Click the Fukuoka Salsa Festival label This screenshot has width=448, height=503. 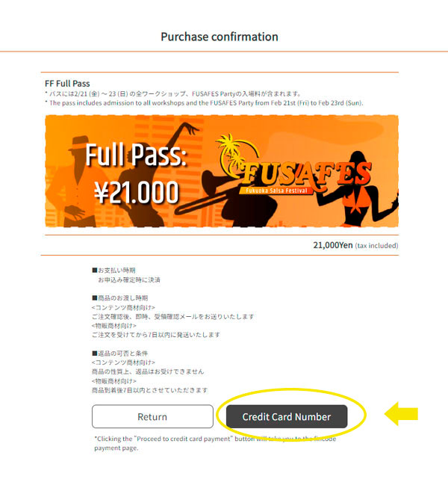(x=277, y=191)
